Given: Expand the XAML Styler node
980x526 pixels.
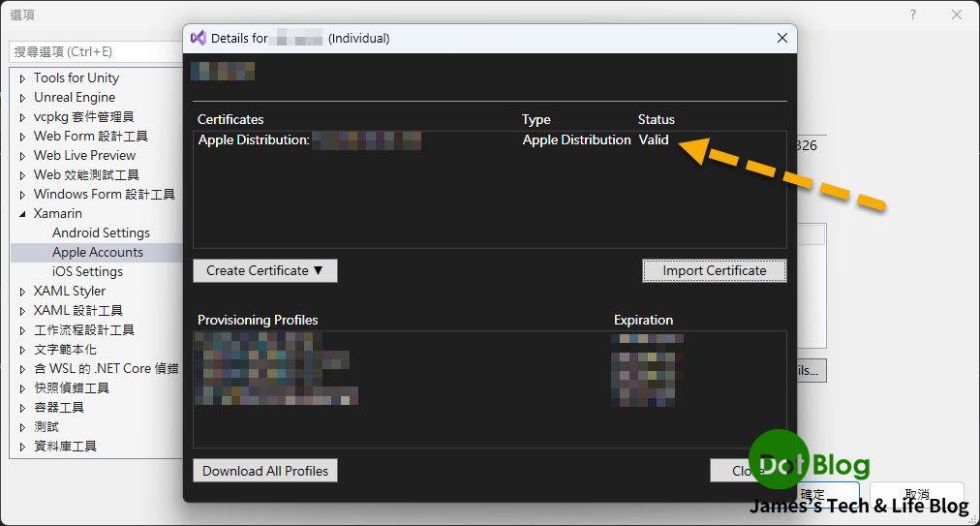Looking at the screenshot, I should click(23, 292).
